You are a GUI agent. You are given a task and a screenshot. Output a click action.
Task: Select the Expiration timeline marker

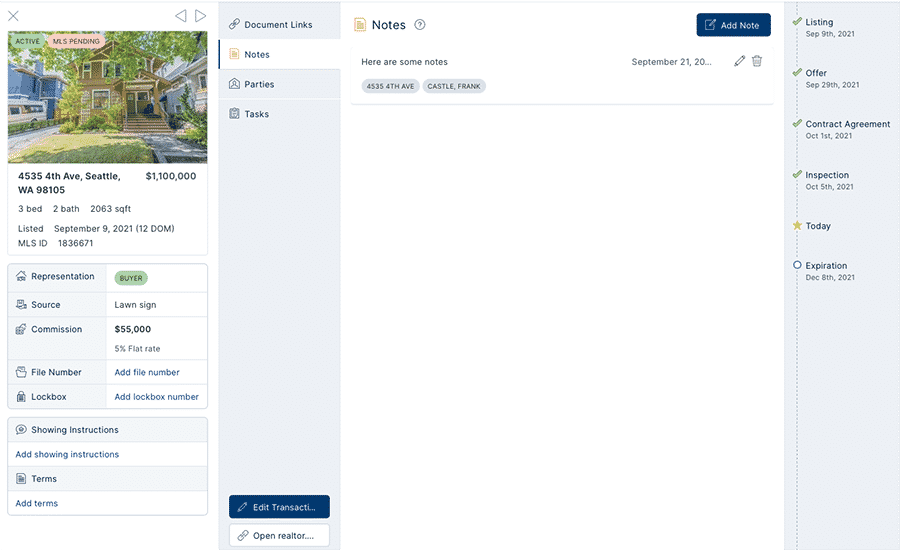(x=797, y=265)
